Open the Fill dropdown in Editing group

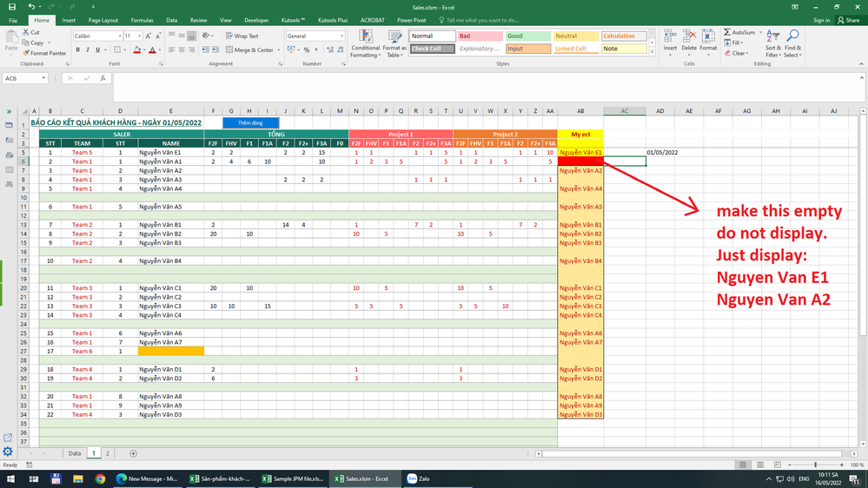(x=733, y=43)
